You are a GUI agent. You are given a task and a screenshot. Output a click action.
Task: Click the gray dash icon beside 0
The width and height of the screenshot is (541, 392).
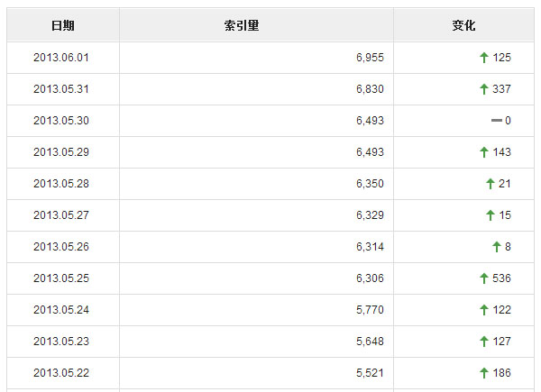[x=496, y=121]
